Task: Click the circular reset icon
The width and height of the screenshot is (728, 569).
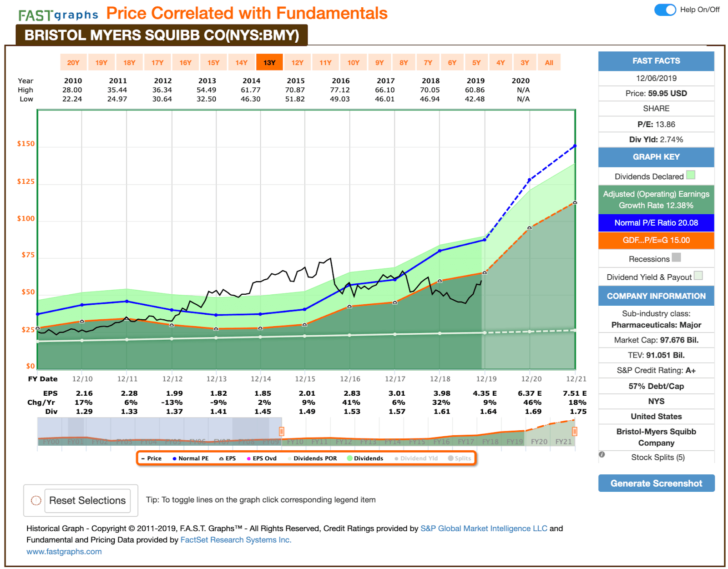Action: [x=36, y=500]
